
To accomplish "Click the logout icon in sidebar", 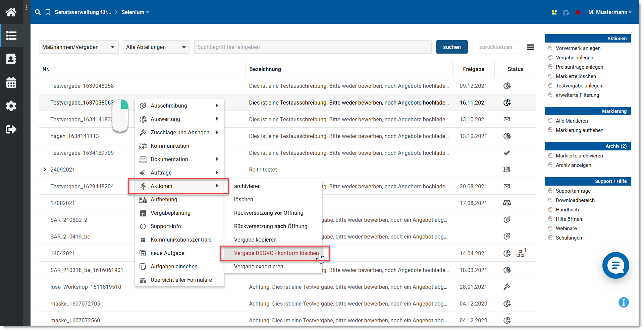I will pos(11,129).
